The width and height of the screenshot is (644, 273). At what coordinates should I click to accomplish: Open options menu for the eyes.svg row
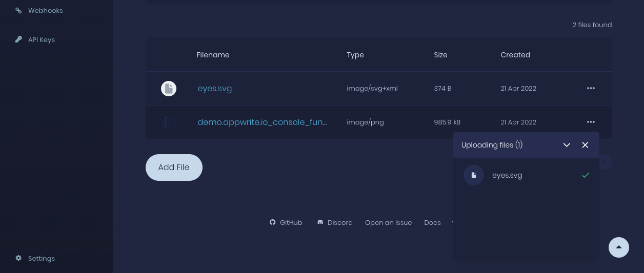coord(591,88)
